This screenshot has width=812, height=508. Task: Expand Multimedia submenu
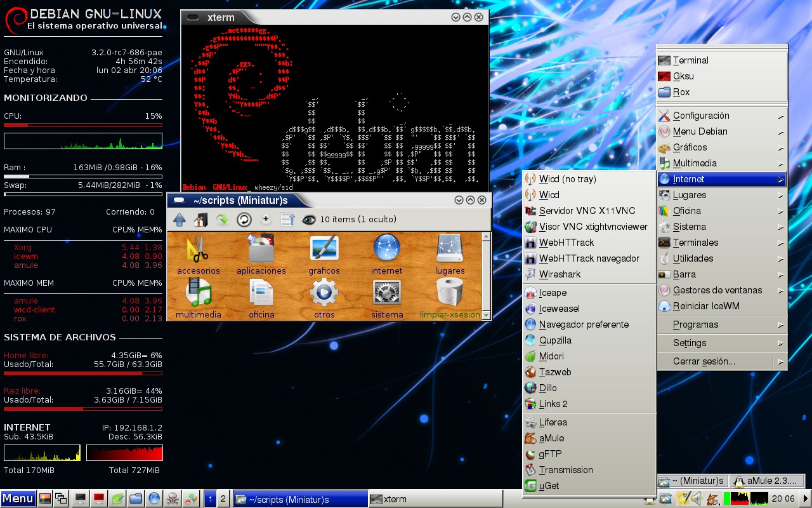(x=722, y=163)
